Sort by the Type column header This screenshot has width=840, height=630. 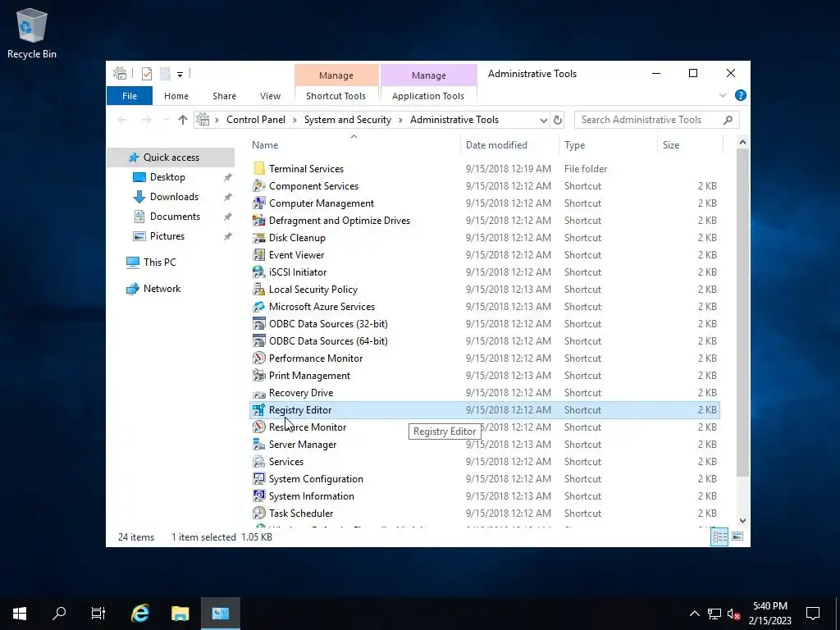tap(608, 145)
